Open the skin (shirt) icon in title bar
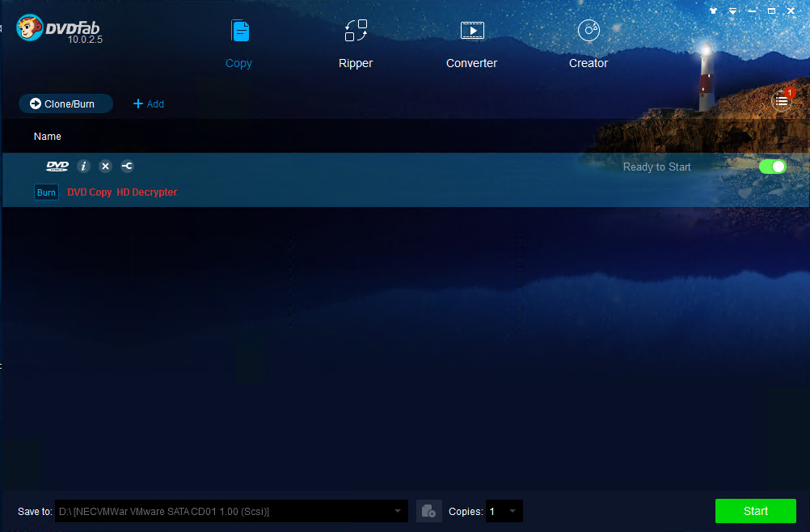 pos(714,11)
